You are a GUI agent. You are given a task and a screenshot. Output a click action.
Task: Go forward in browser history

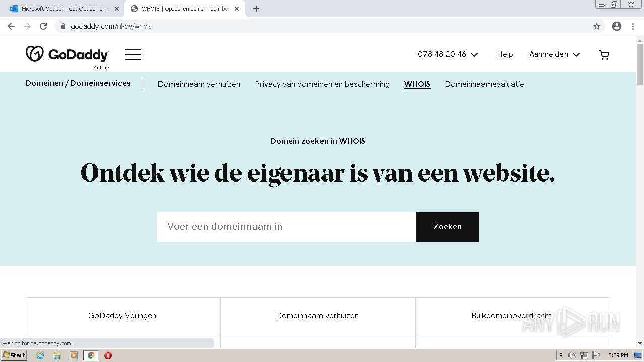pyautogui.click(x=27, y=26)
